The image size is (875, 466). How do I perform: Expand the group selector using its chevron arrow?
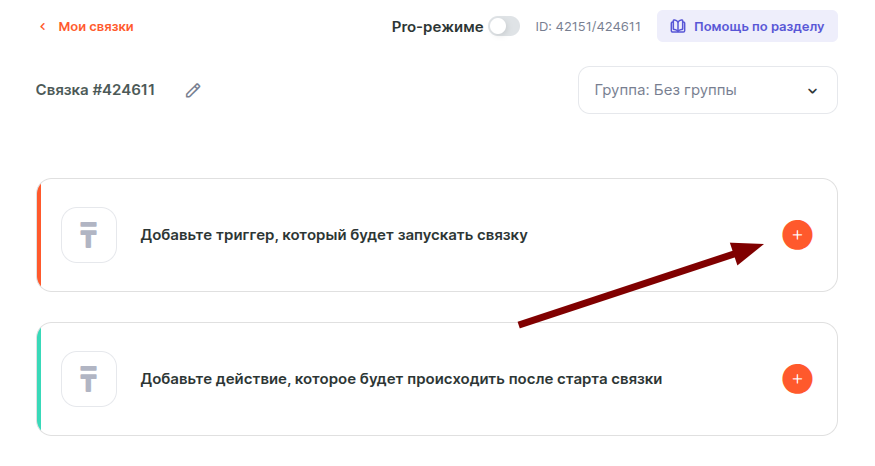tap(812, 90)
